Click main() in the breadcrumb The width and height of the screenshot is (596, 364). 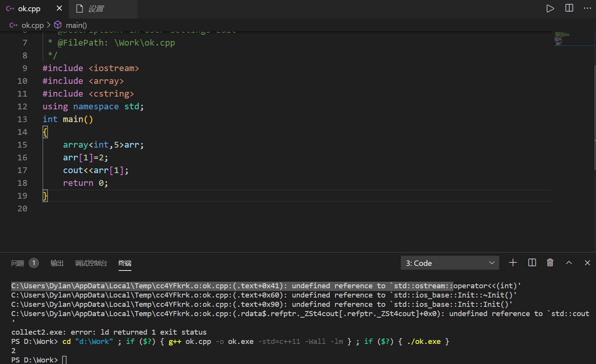click(76, 25)
